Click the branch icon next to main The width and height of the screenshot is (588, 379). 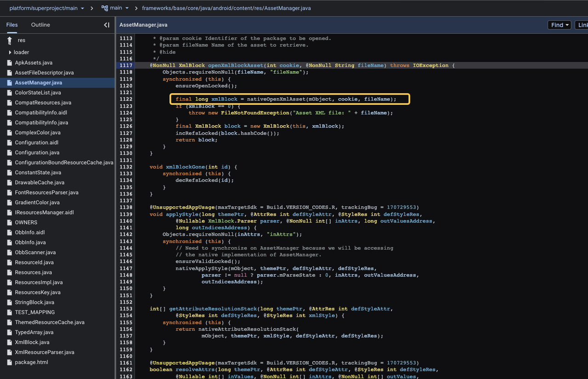[104, 8]
